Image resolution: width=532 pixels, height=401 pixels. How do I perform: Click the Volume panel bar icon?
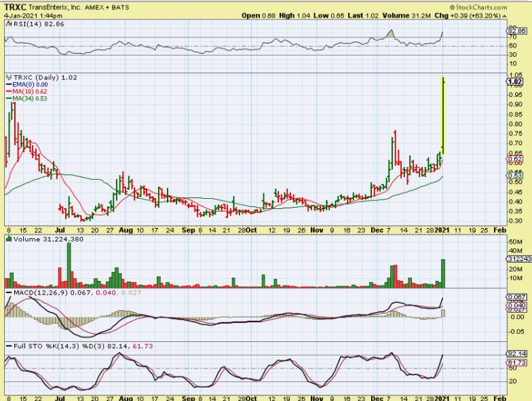point(7,239)
